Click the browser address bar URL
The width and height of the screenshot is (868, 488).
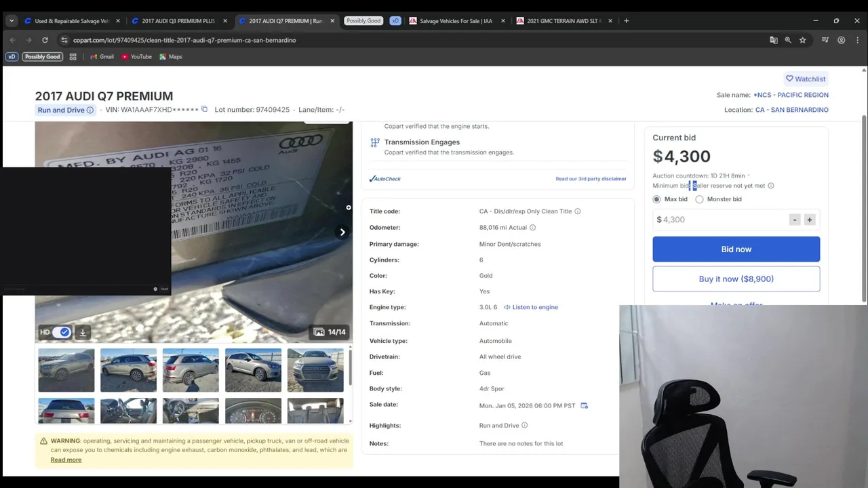(x=184, y=40)
